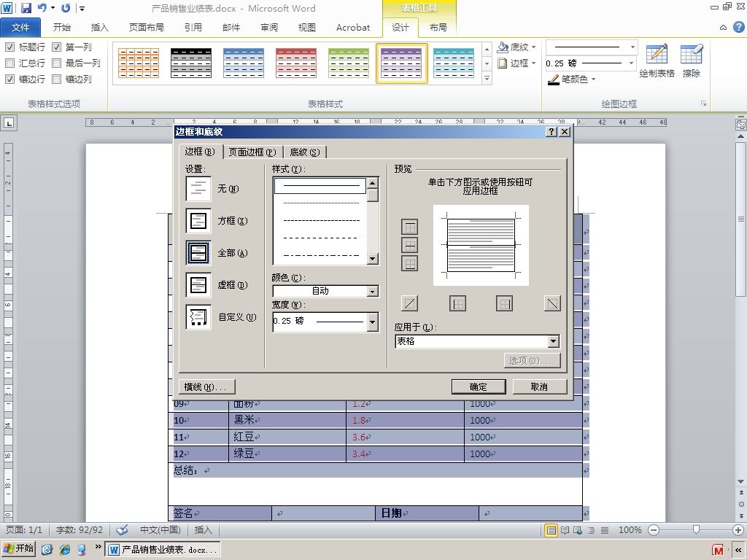Open the customize quick access toolbar dropdown
This screenshot has width=747, height=560.
pyautogui.click(x=82, y=8)
